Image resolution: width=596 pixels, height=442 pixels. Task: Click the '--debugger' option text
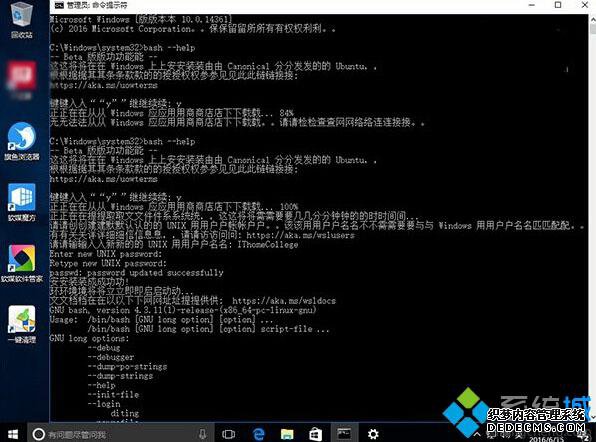111,357
